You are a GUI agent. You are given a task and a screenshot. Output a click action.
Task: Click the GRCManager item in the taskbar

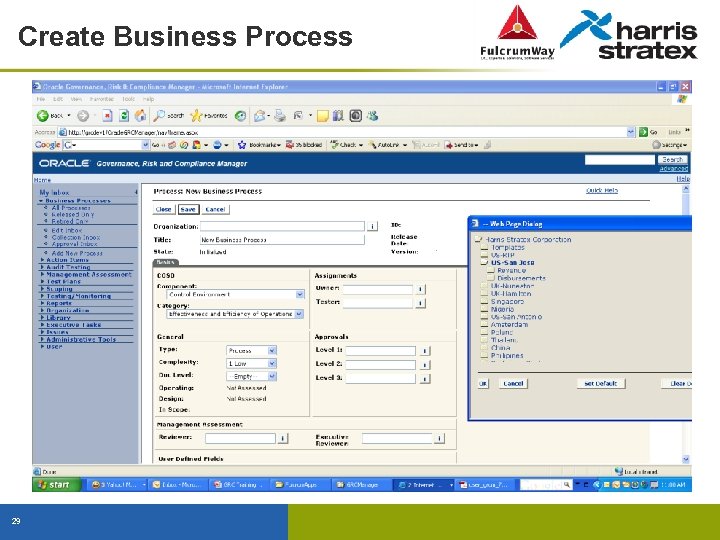360,485
